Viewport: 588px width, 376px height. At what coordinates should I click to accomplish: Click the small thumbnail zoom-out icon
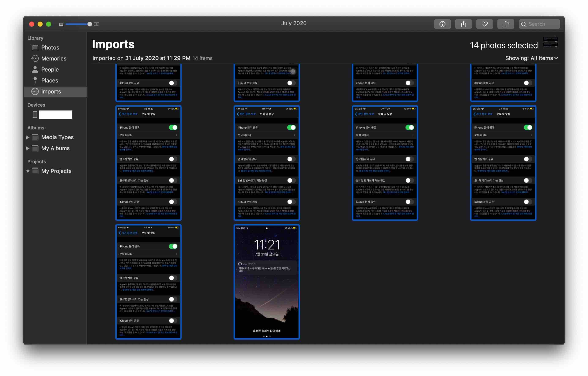[x=61, y=24]
